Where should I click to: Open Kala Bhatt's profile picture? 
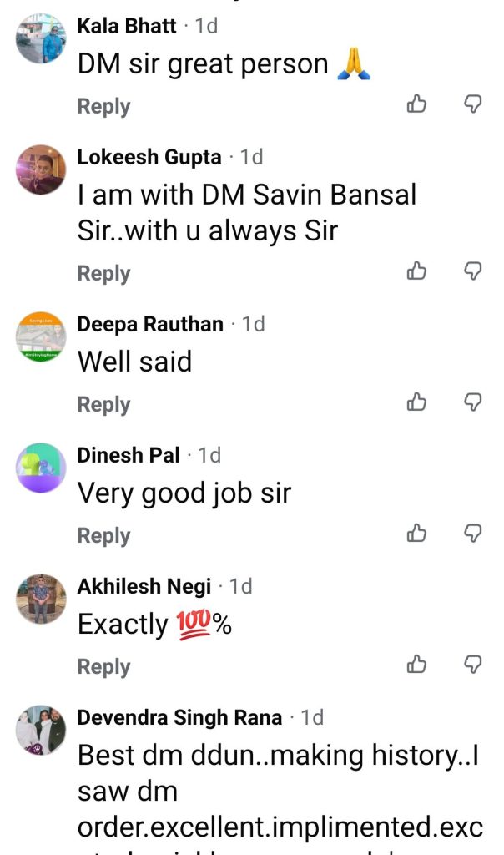click(41, 38)
